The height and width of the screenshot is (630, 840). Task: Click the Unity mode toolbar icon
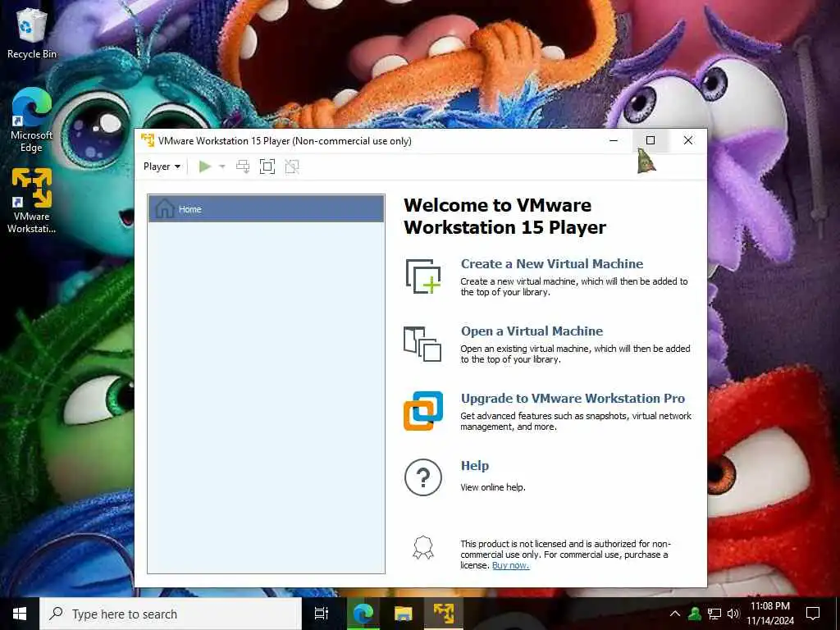[292, 167]
